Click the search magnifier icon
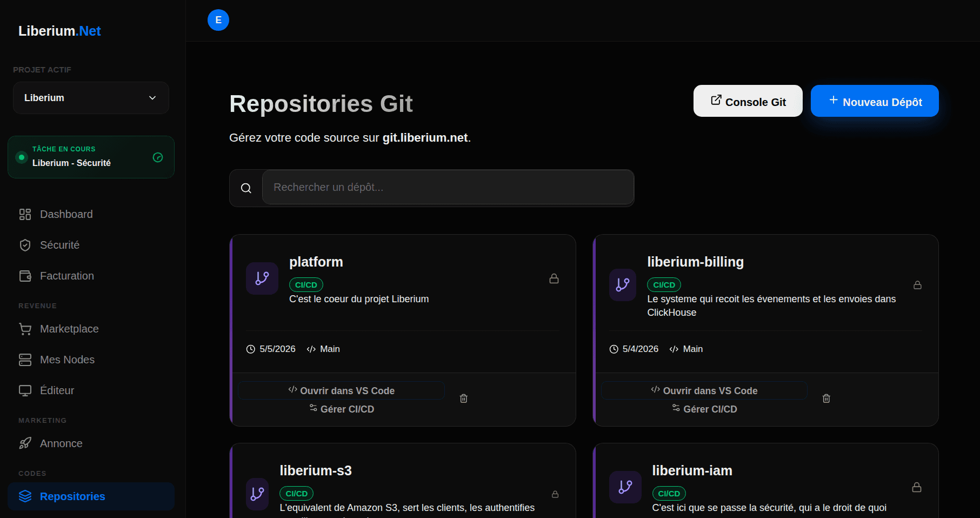The image size is (980, 518). pyautogui.click(x=246, y=188)
